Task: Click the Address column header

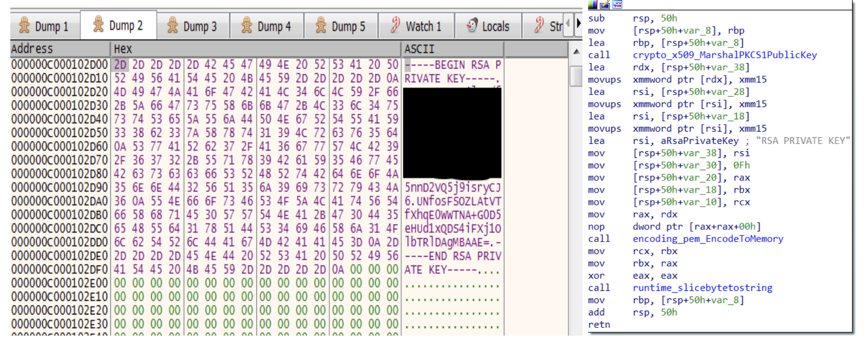Action: [60, 49]
